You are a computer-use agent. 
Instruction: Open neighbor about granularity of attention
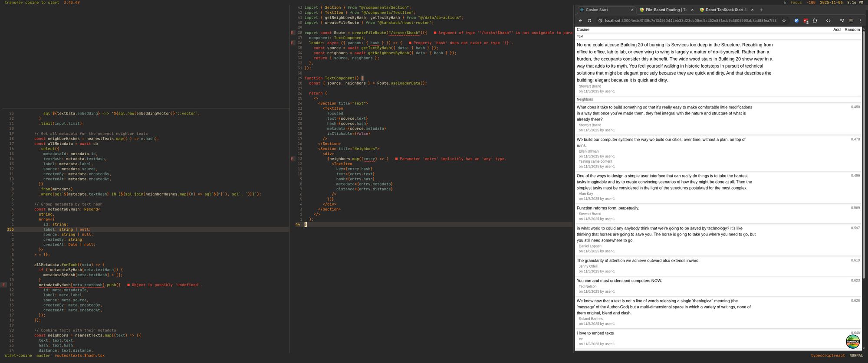[x=638, y=261]
